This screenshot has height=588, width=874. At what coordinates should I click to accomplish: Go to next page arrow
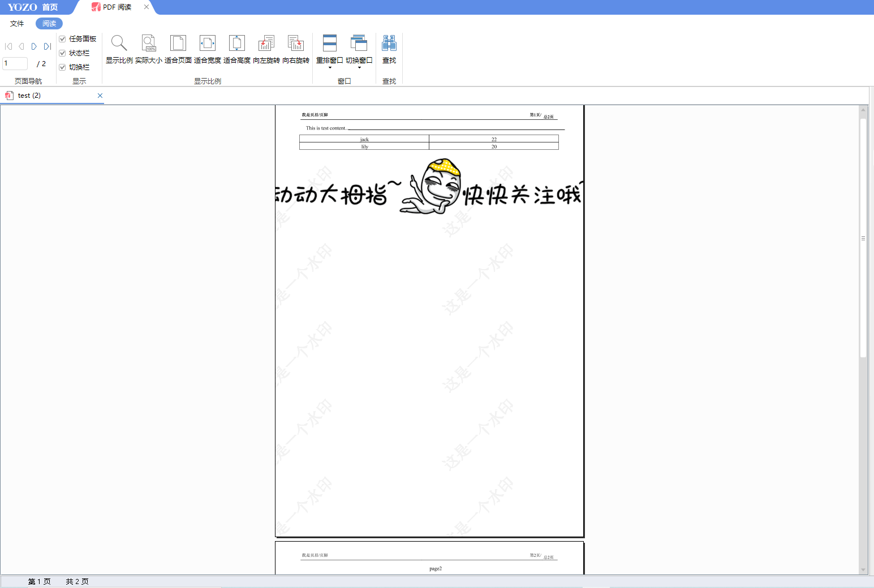(x=34, y=46)
